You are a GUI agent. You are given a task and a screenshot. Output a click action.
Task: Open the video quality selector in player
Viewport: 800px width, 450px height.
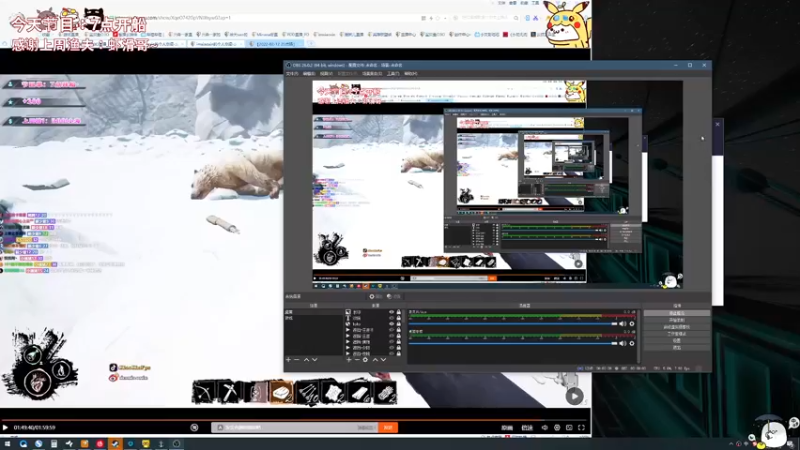pyautogui.click(x=507, y=428)
